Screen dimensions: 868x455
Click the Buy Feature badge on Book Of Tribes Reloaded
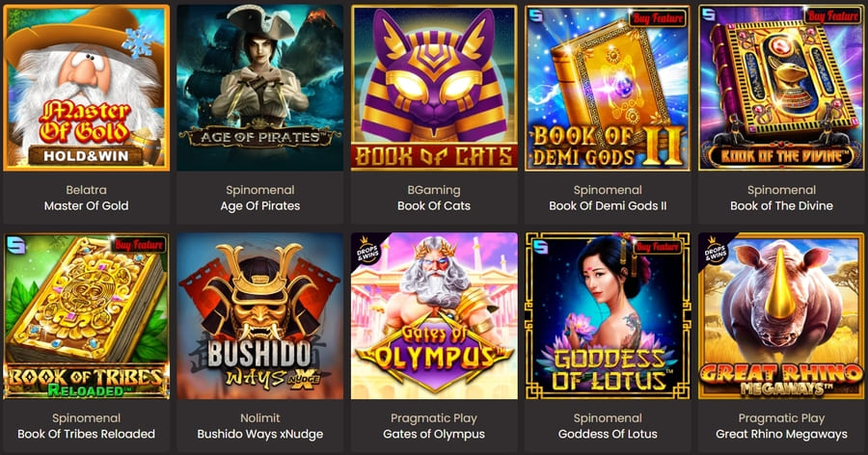[138, 245]
